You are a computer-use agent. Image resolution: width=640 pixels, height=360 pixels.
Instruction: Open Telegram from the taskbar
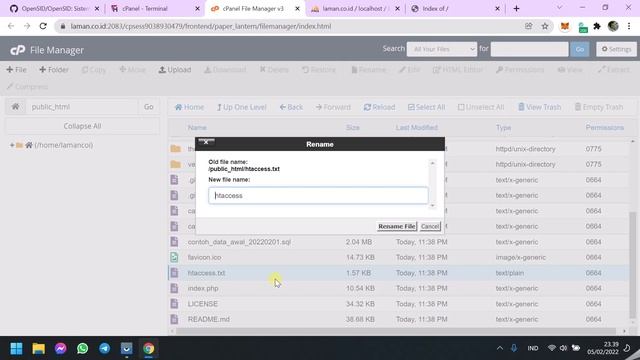[x=104, y=348]
